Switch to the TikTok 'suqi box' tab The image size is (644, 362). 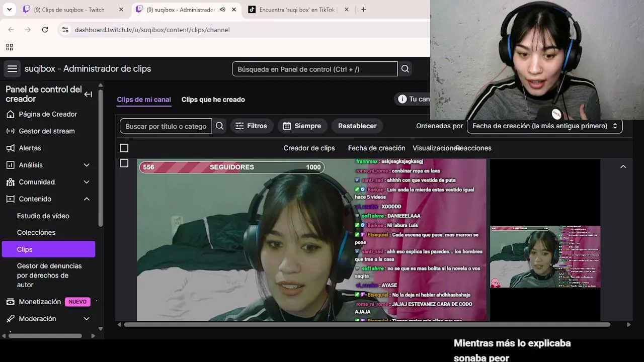coord(293,10)
